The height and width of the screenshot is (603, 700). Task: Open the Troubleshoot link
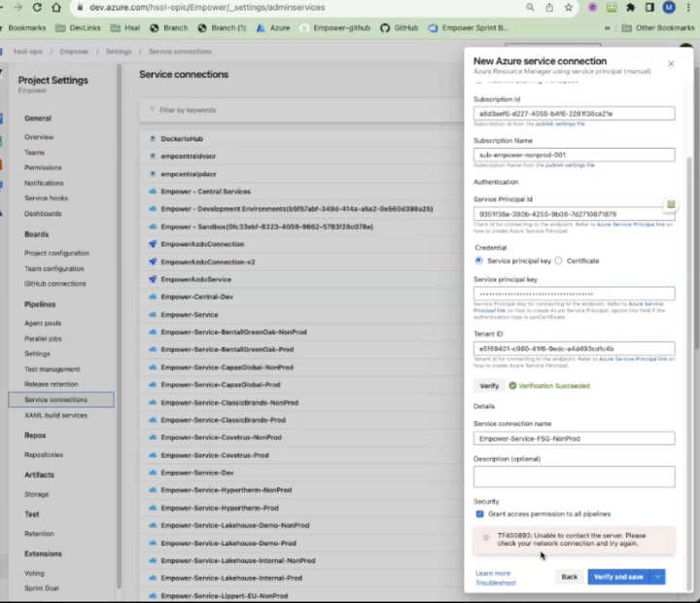coord(496,583)
